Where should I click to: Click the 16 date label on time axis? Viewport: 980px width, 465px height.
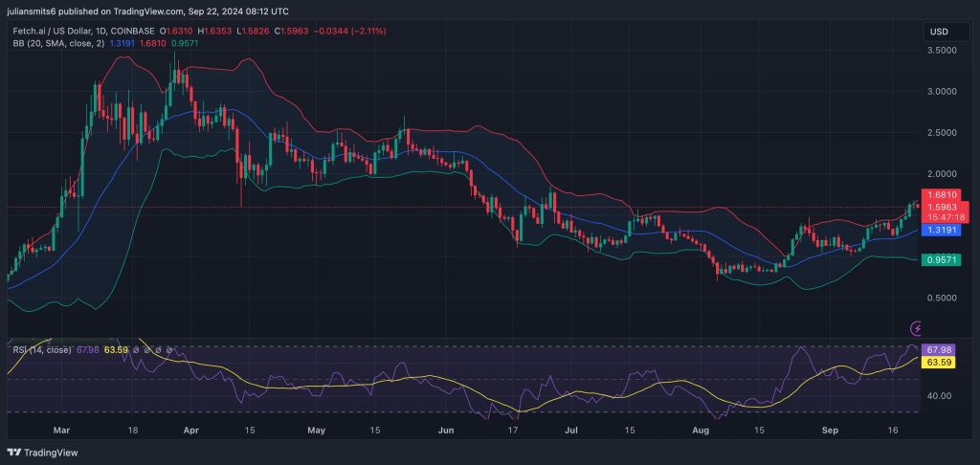point(894,431)
